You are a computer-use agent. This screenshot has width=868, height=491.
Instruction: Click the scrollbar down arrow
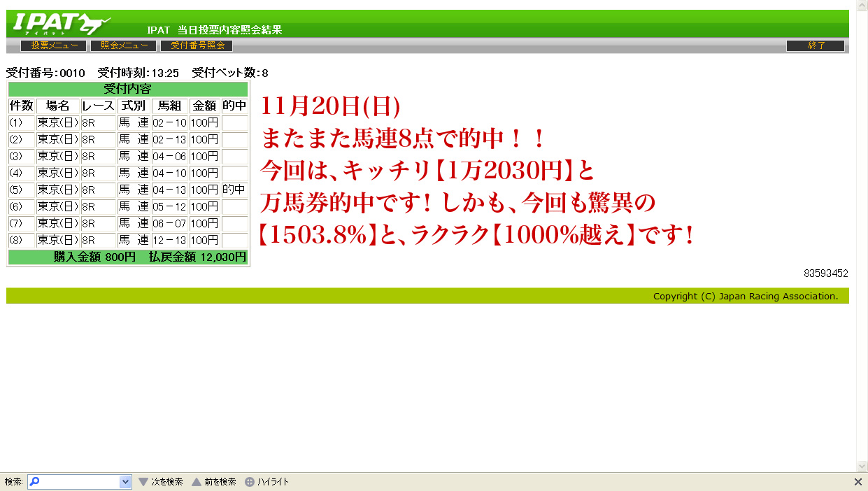862,466
